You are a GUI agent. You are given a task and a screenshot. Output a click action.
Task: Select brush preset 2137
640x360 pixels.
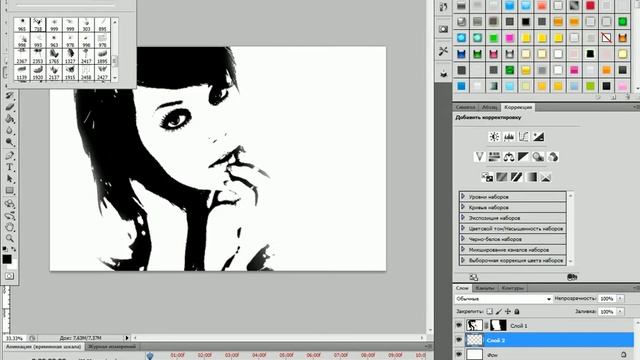54,72
